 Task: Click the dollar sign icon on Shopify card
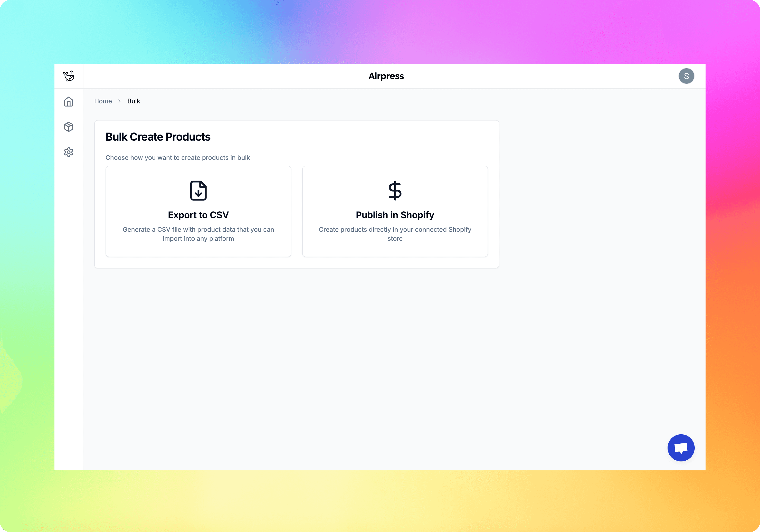[x=395, y=191]
